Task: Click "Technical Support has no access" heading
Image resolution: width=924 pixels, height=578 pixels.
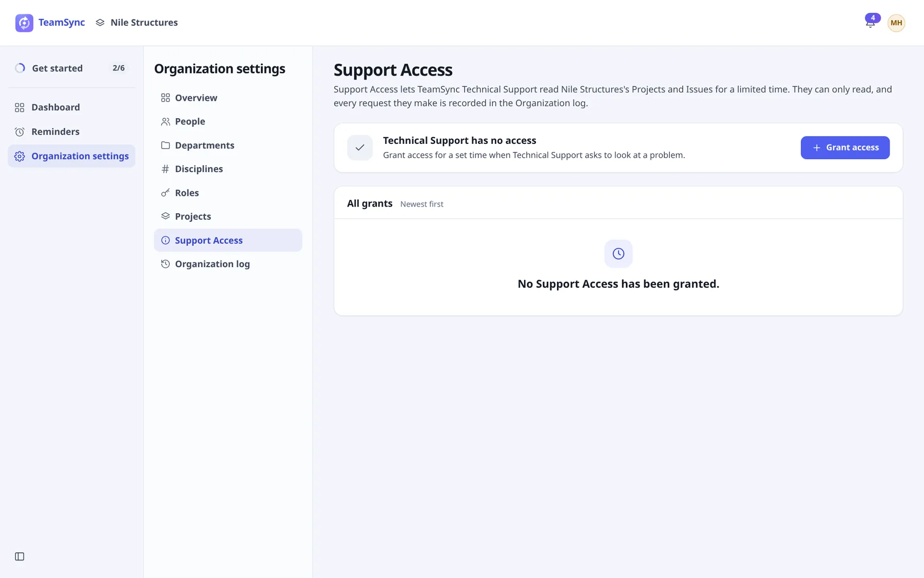Action: pos(459,141)
